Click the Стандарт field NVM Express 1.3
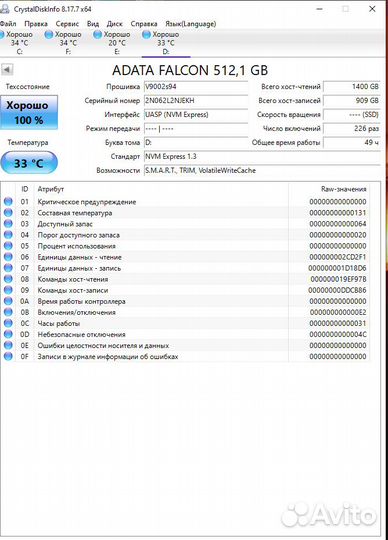Image resolution: width=388 pixels, height=540 pixels. [262, 157]
